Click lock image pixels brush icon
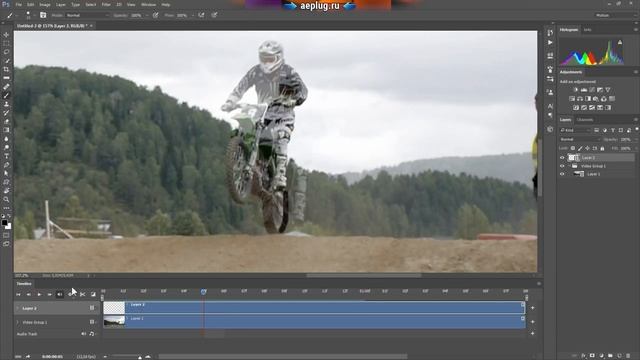The image size is (640, 360). tap(580, 149)
